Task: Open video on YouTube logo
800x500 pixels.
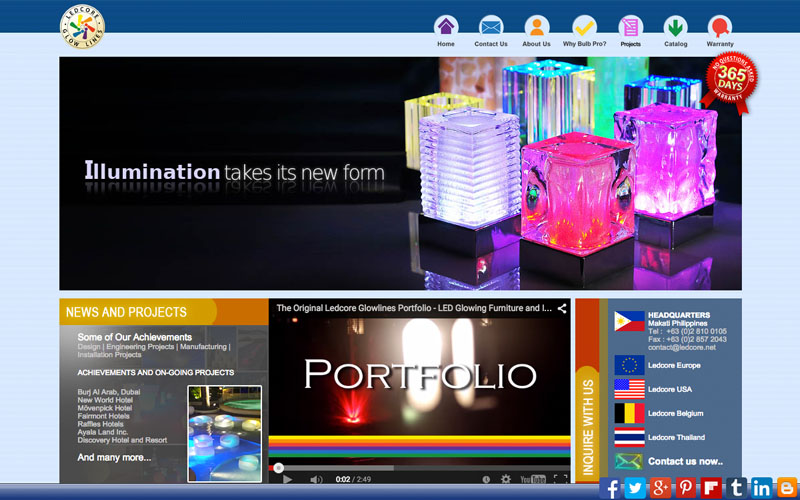Action: coord(533,479)
